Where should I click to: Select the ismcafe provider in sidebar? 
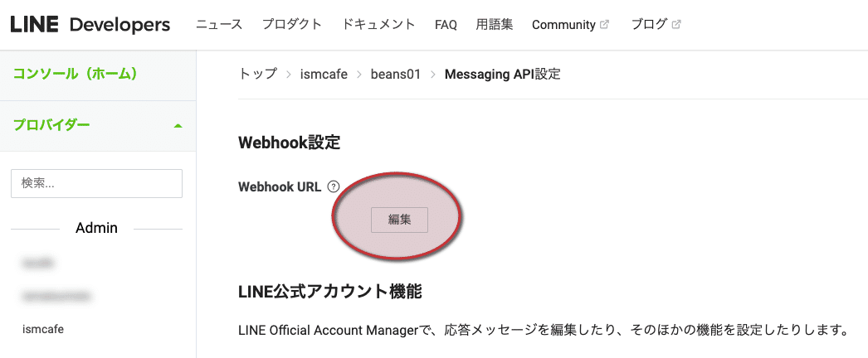[43, 329]
